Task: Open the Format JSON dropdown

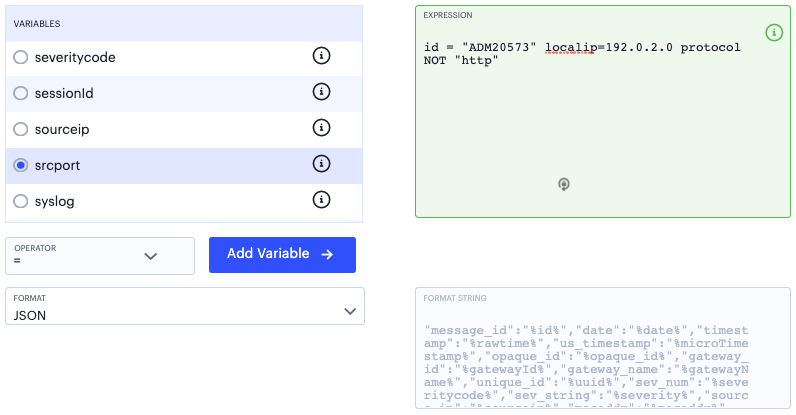Action: pyautogui.click(x=185, y=306)
